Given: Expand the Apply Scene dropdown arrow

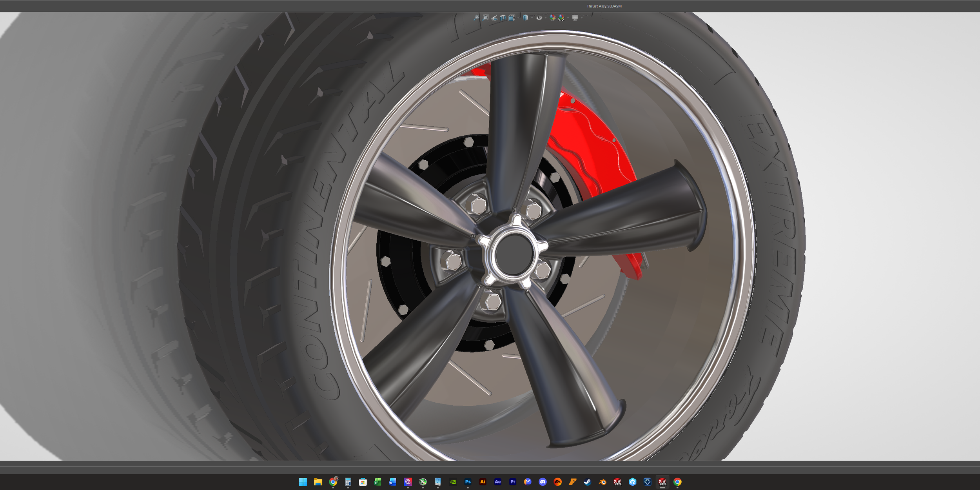Looking at the screenshot, I should pyautogui.click(x=568, y=18).
